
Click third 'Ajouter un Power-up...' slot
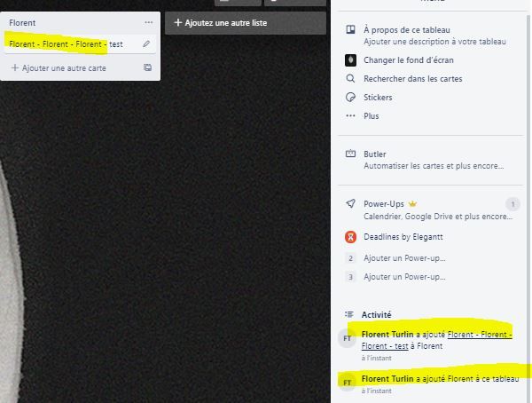404,277
